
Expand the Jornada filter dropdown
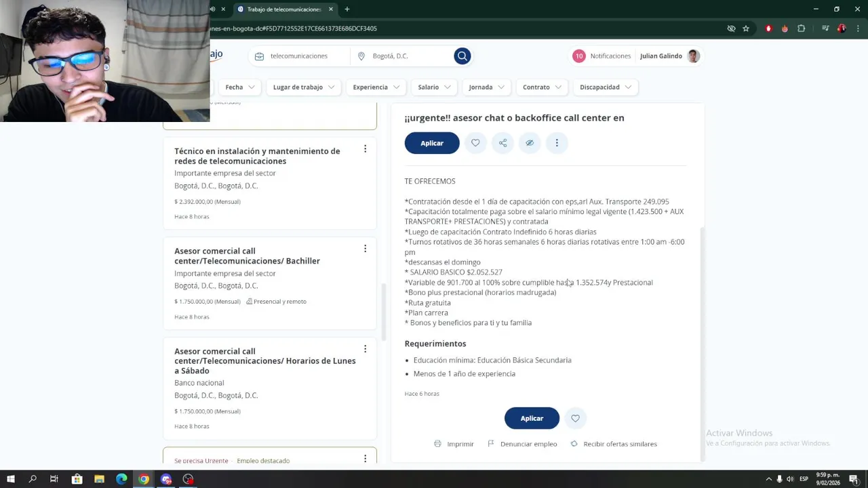(x=486, y=87)
